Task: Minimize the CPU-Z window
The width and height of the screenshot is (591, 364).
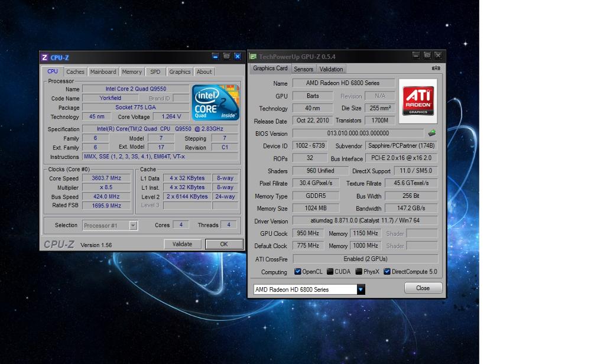Action: (215, 57)
